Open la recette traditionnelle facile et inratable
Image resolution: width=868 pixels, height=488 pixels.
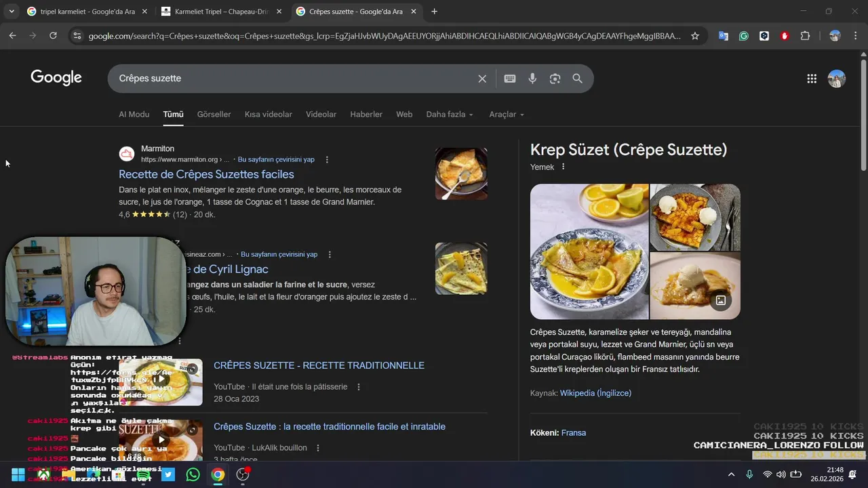[330, 426]
